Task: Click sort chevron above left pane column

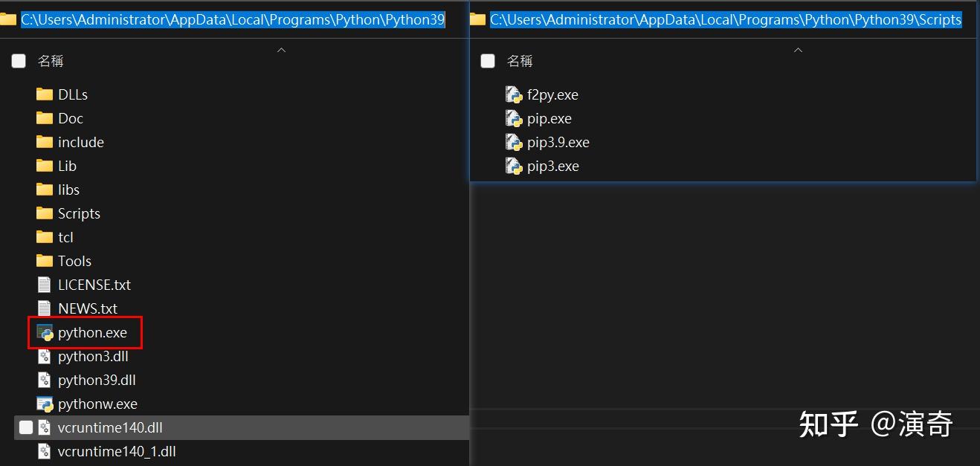Action: (x=281, y=50)
